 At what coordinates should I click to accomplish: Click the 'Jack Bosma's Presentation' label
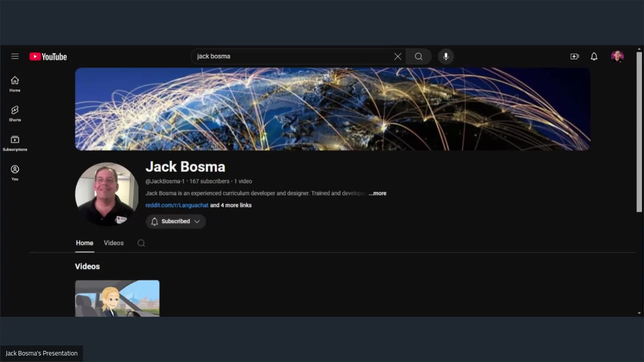[41, 353]
